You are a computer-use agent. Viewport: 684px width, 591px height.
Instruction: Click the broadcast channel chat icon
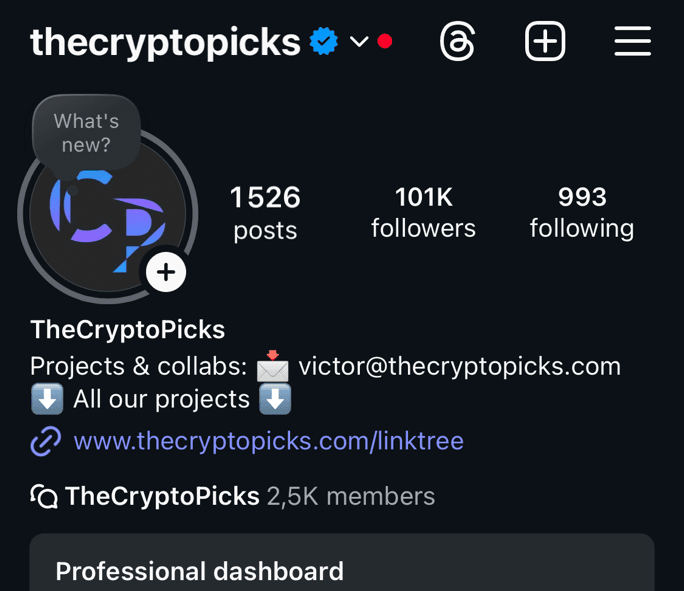click(44, 496)
